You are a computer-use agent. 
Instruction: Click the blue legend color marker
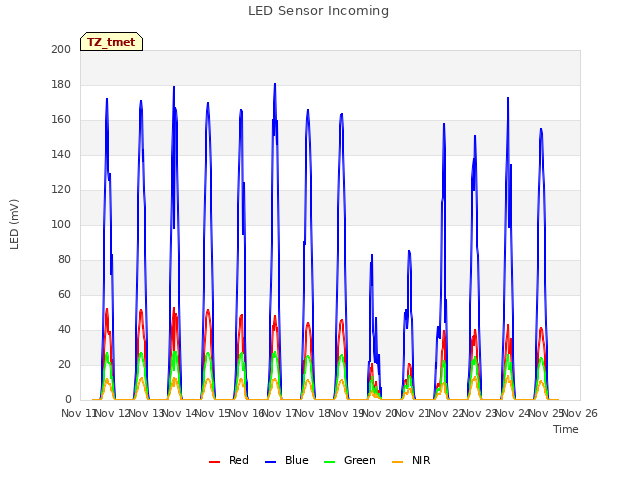(271, 462)
